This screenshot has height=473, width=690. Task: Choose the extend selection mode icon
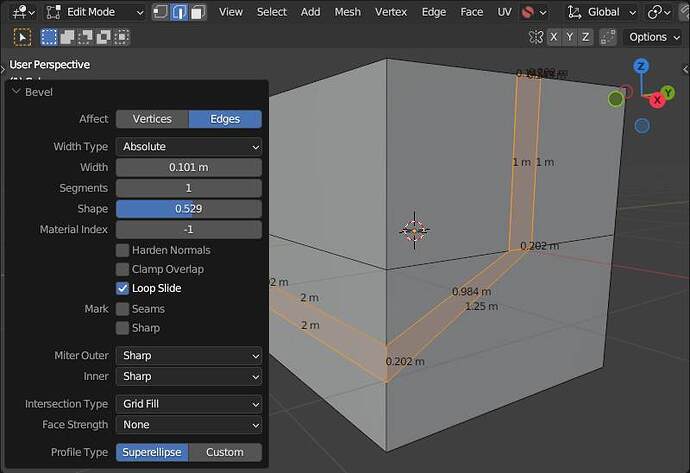click(67, 37)
